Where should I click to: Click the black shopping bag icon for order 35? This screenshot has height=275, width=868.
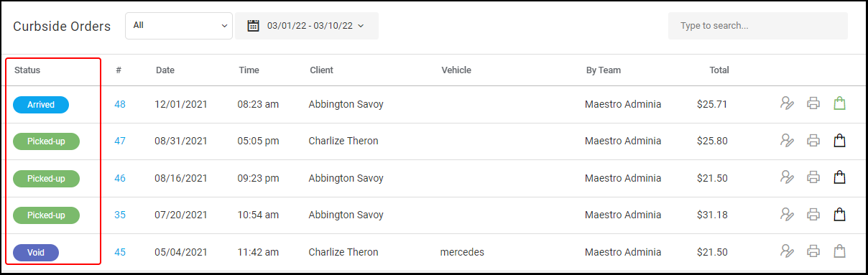coord(839,214)
